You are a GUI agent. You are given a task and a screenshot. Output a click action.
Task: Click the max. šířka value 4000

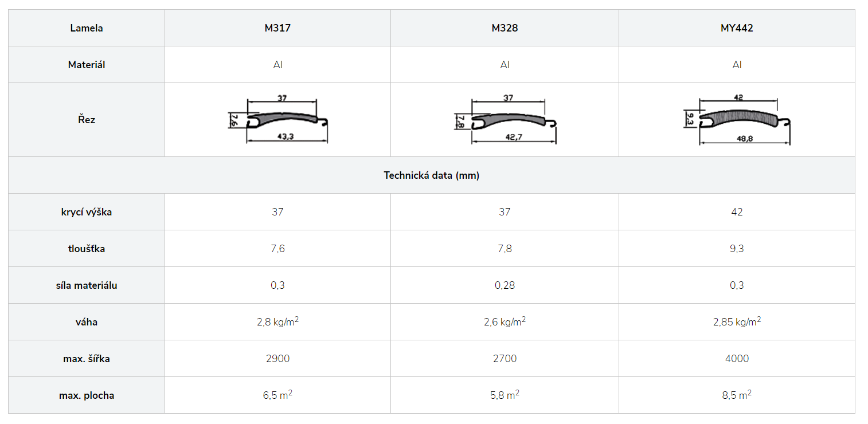737,359
